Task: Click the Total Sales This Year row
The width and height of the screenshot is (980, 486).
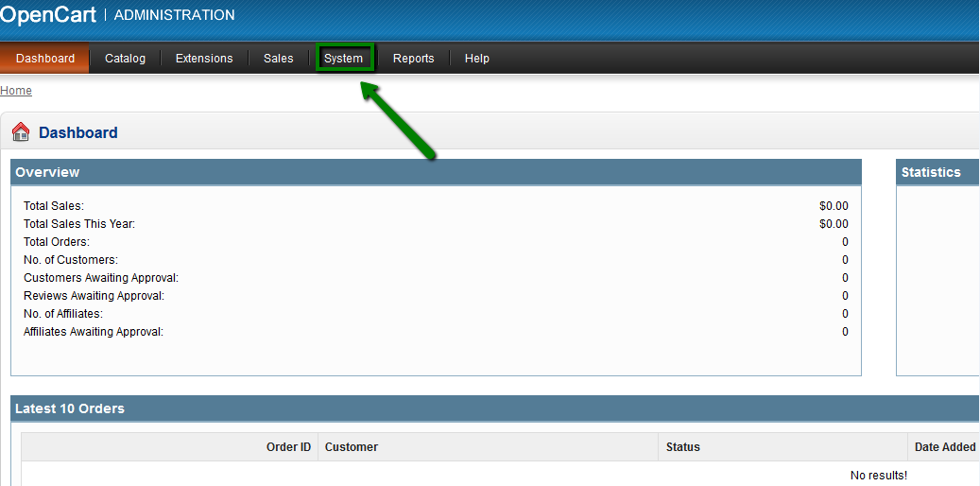Action: pyautogui.click(x=79, y=224)
